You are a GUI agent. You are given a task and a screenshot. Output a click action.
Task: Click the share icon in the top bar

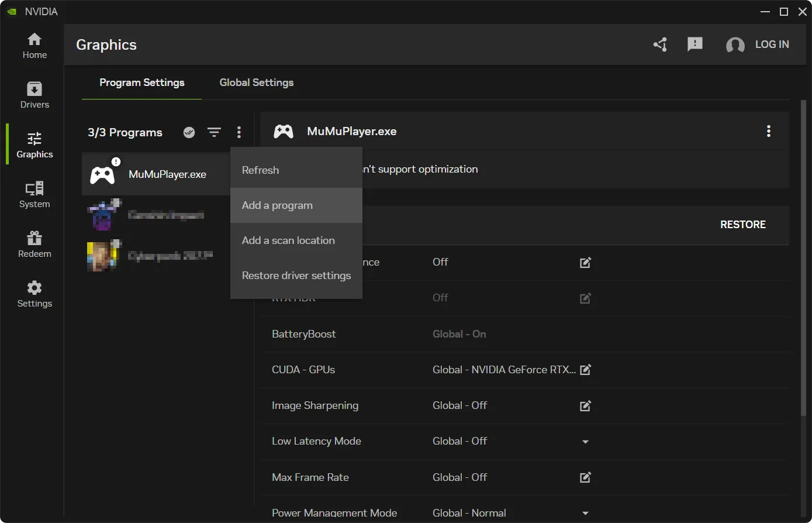[660, 44]
